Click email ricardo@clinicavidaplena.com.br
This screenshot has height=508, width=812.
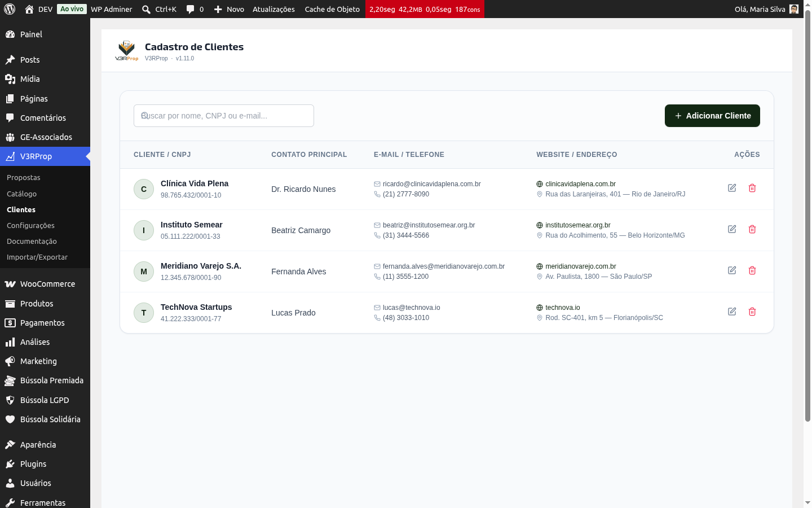(431, 184)
